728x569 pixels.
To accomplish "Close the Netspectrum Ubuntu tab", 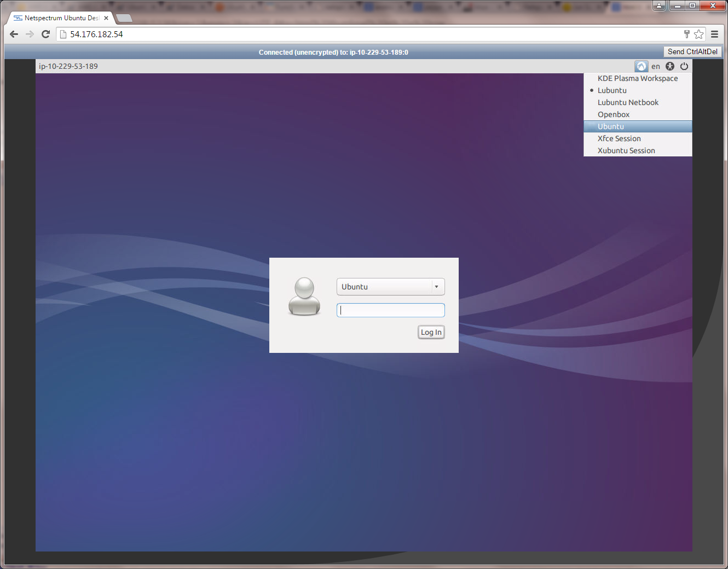I will [x=106, y=18].
